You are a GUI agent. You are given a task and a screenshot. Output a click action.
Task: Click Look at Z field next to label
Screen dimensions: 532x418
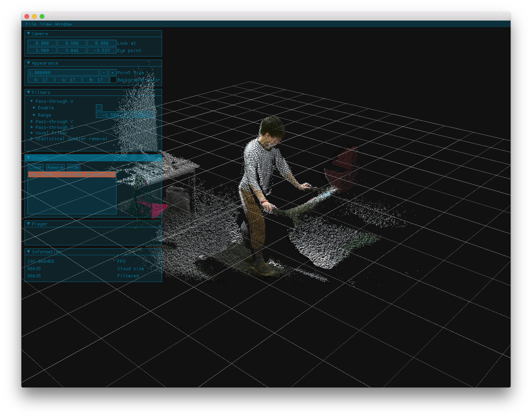[102, 43]
